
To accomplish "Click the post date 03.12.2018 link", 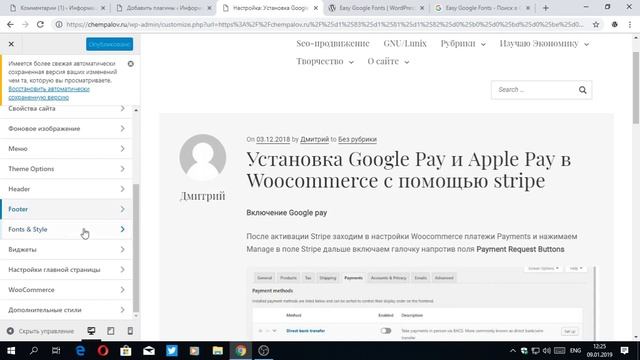I will (x=273, y=139).
